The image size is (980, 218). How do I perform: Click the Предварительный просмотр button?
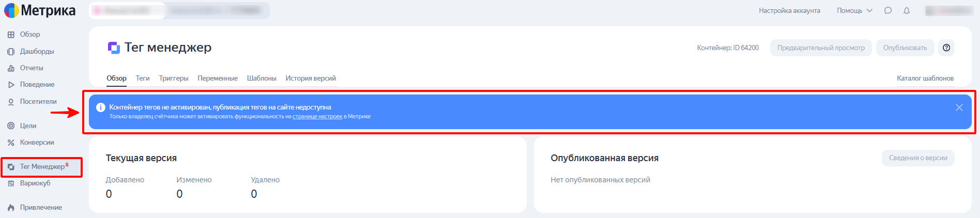821,48
